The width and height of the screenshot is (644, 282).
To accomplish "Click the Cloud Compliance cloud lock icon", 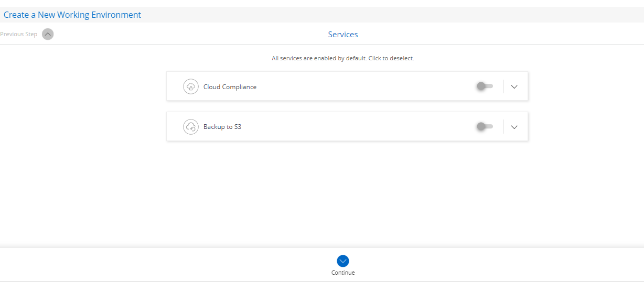I will 191,86.
